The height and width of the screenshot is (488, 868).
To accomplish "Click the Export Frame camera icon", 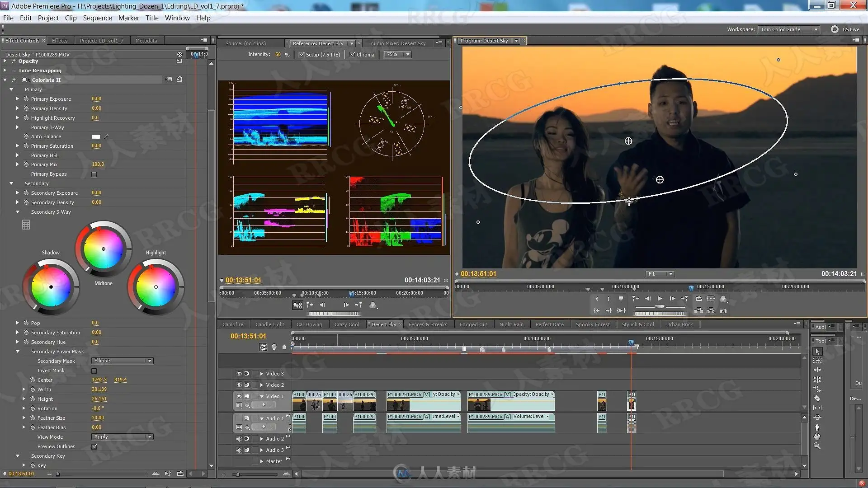I will 723,311.
